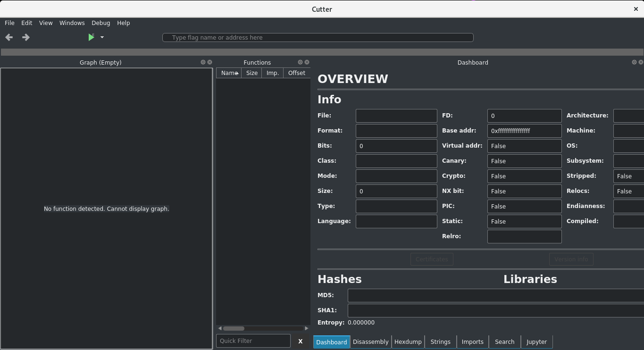Click the Virtual addr field
644x350 pixels.
point(525,146)
